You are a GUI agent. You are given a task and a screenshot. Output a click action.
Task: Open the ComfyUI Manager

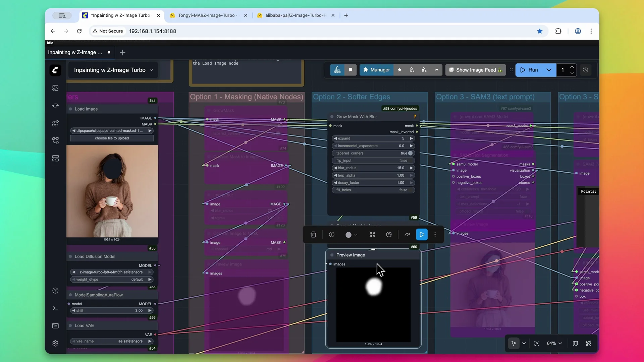(376, 70)
